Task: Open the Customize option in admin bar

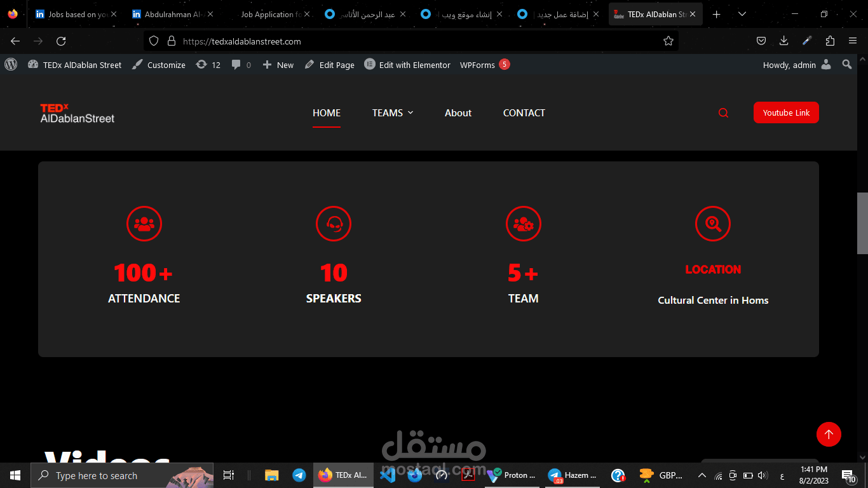Action: pyautogui.click(x=159, y=65)
